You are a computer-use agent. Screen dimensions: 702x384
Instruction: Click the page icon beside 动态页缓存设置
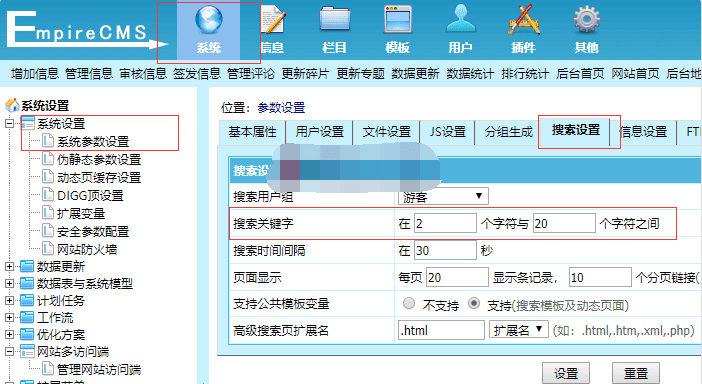click(48, 176)
